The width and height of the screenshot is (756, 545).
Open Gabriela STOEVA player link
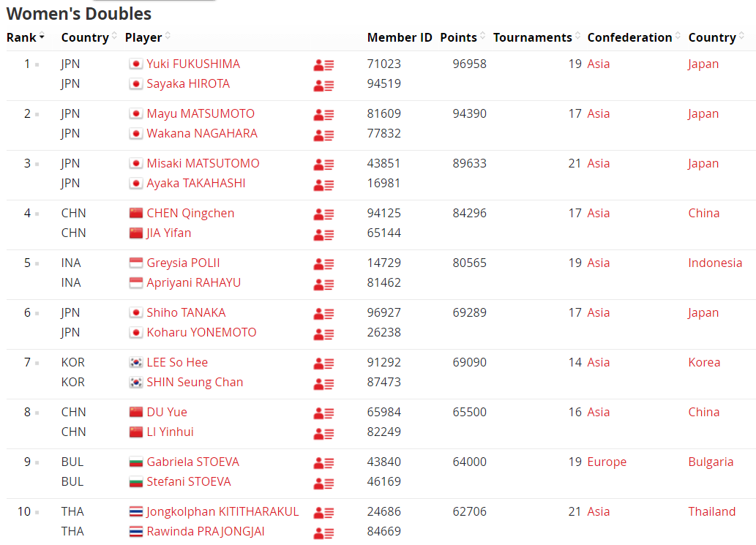[193, 462]
